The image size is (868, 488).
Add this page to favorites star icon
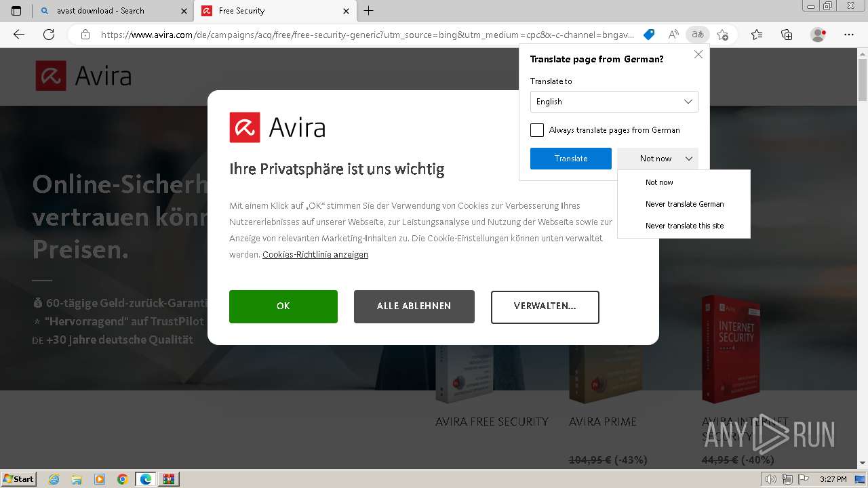coord(723,35)
